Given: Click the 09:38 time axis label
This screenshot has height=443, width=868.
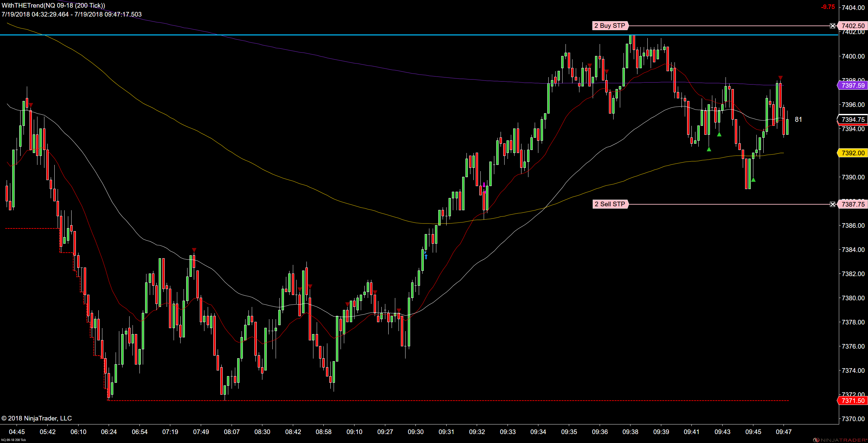Looking at the screenshot, I should tap(630, 432).
